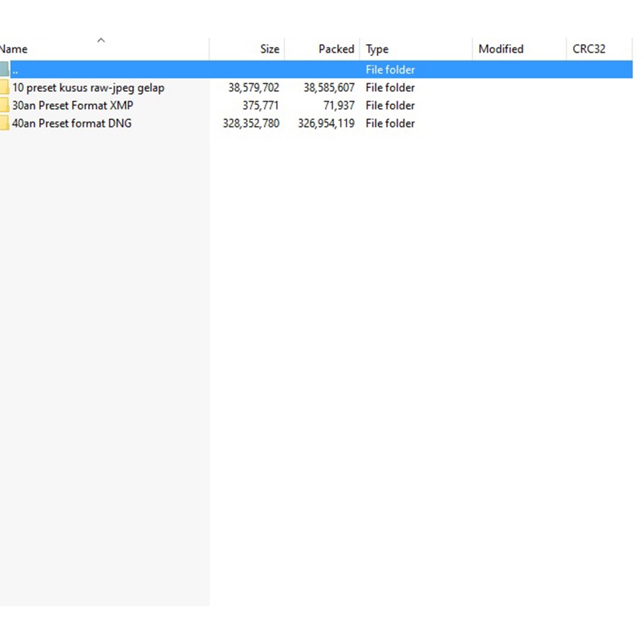
Task: Select the '40an Preset format DNG' folder name
Action: (72, 123)
